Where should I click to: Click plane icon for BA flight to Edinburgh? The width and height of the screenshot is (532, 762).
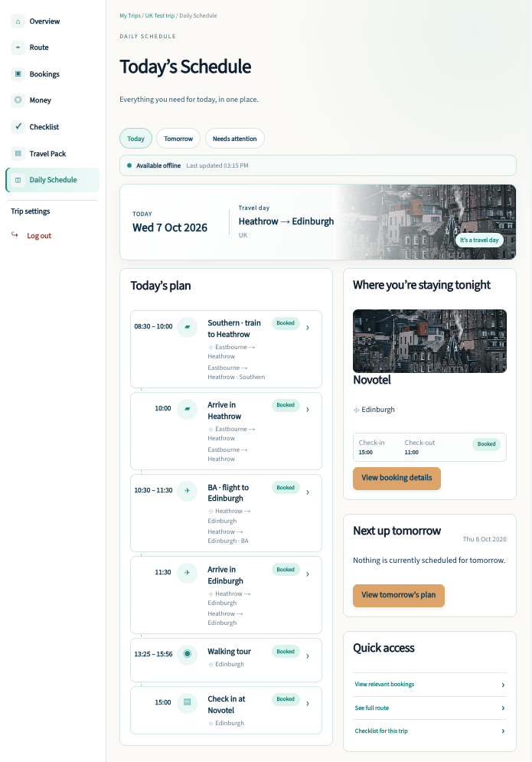click(187, 491)
